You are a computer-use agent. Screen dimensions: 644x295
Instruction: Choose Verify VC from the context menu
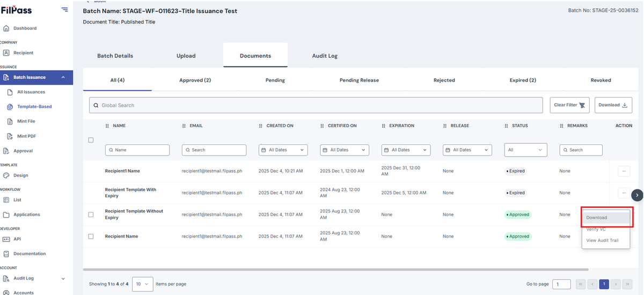point(606,229)
